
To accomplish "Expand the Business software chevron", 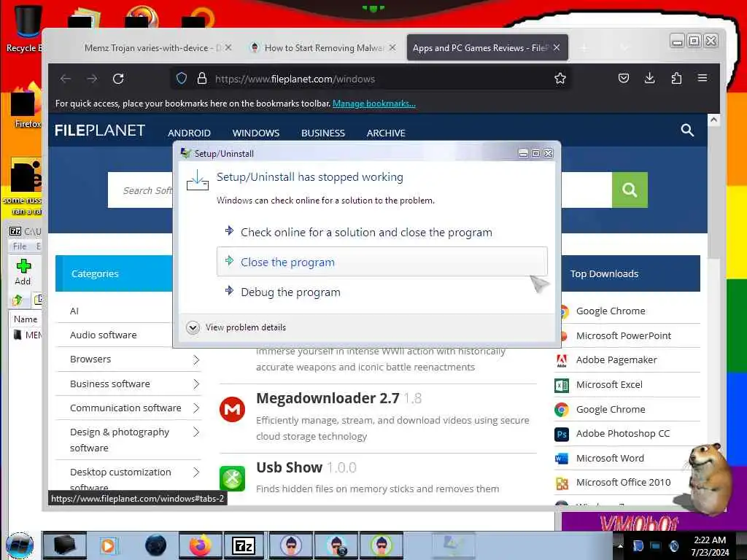I will pyautogui.click(x=196, y=384).
